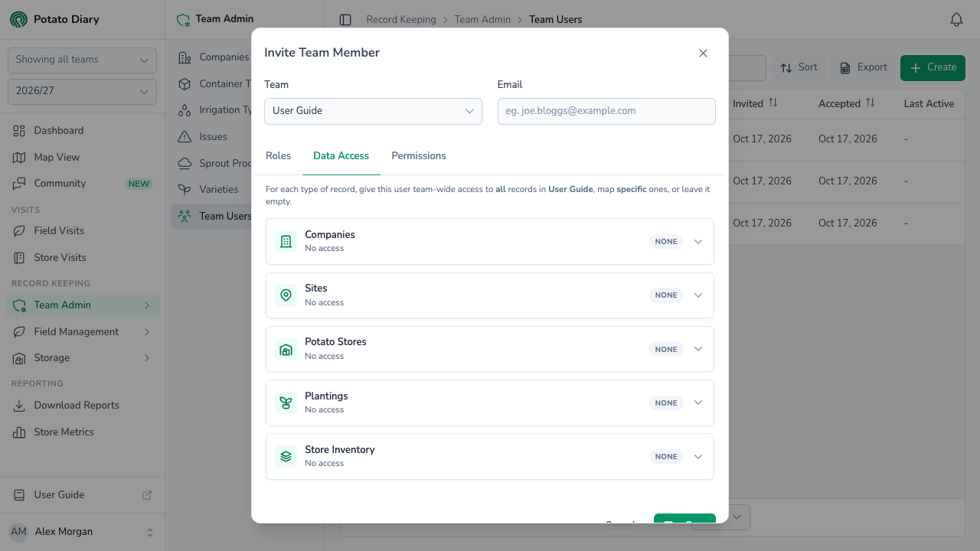Image resolution: width=980 pixels, height=551 pixels.
Task: Open the 2026/27 season dropdown
Action: pos(82,91)
